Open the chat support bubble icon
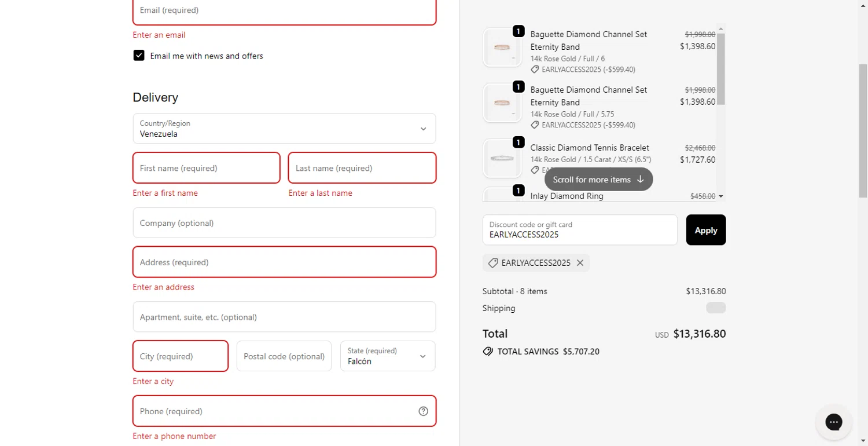The image size is (868, 446). pyautogui.click(x=833, y=422)
